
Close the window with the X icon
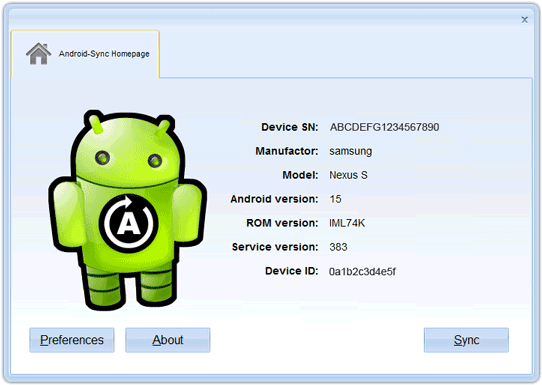[x=524, y=20]
